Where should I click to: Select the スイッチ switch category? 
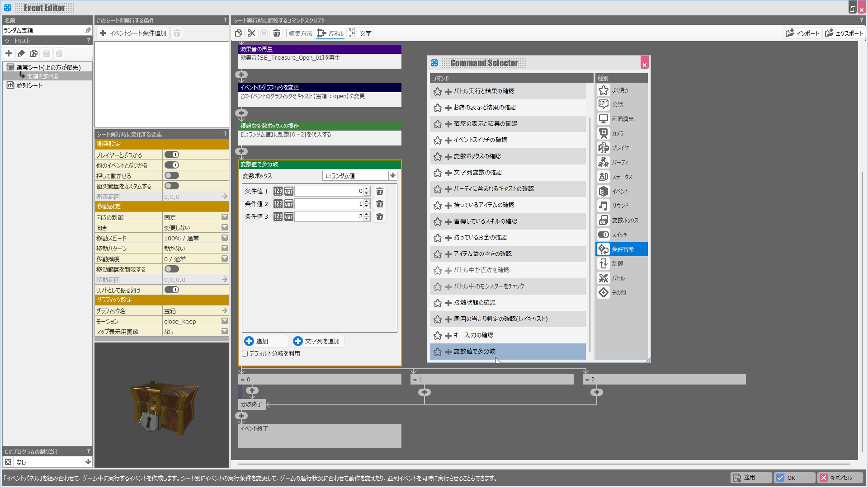pyautogui.click(x=622, y=235)
